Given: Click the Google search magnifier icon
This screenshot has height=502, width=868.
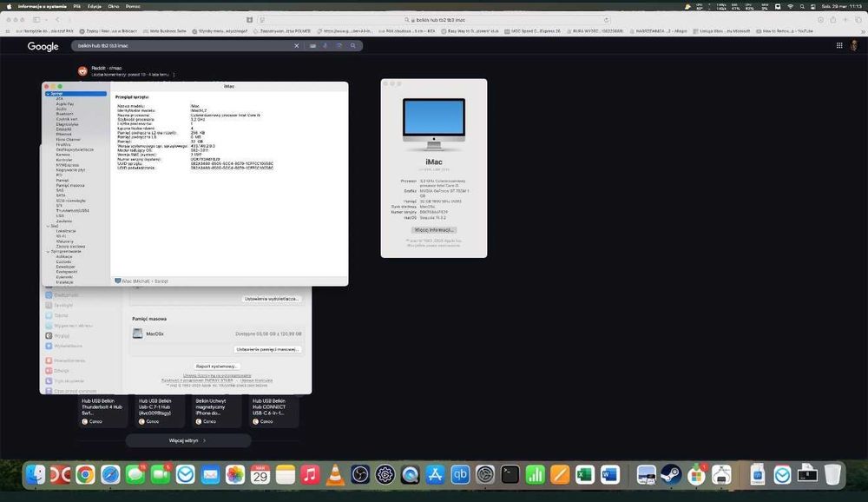Looking at the screenshot, I should (353, 46).
